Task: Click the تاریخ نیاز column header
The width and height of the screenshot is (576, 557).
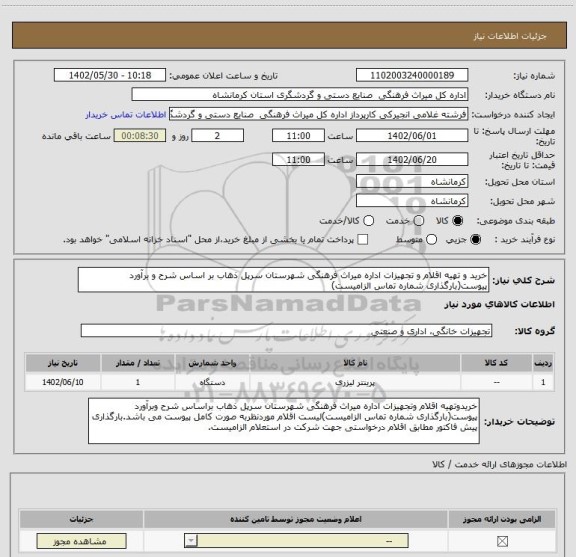Action: tap(63, 363)
